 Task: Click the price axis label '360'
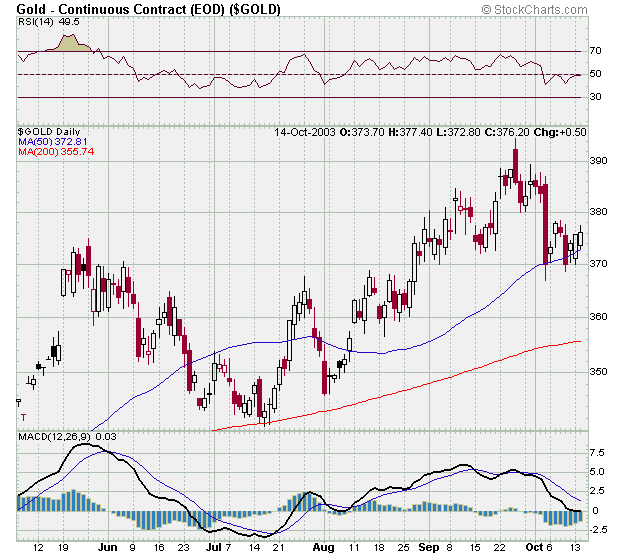598,316
